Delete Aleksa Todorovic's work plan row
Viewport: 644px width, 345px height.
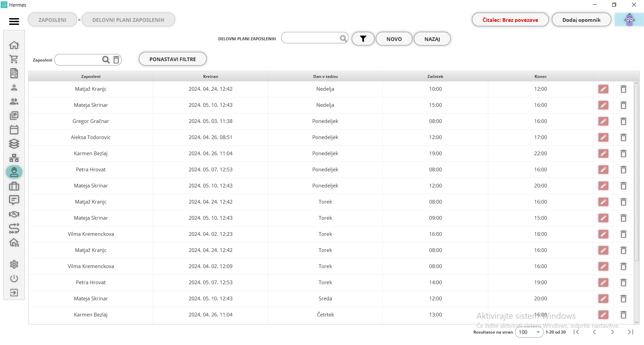(624, 137)
